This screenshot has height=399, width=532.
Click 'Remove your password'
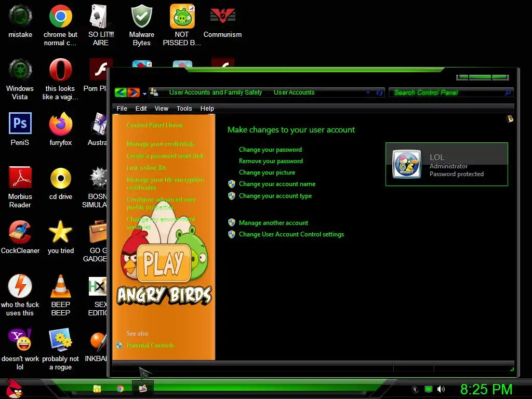click(x=271, y=161)
